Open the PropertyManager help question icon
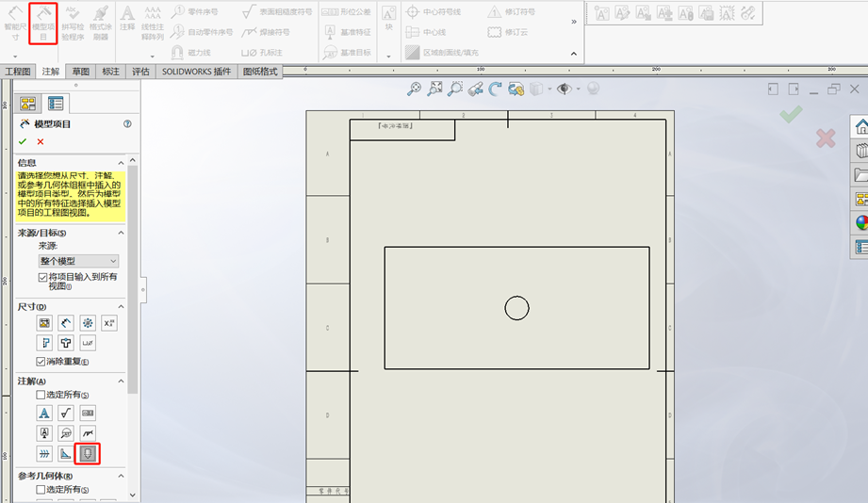 pos(127,123)
